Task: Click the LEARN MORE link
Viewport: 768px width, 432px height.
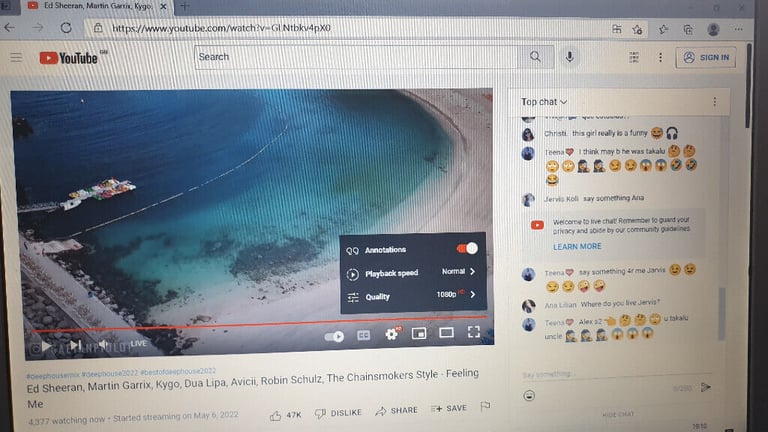Action: 577,247
